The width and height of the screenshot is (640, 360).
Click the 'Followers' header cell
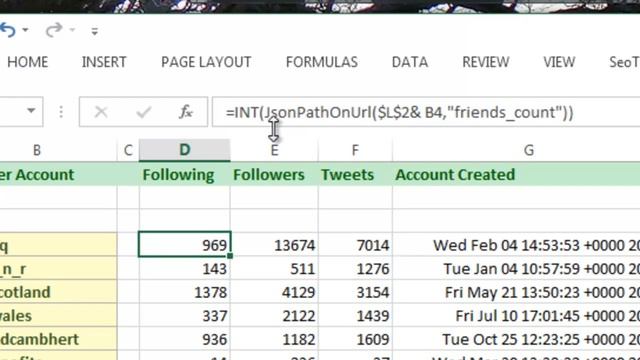[x=274, y=174]
